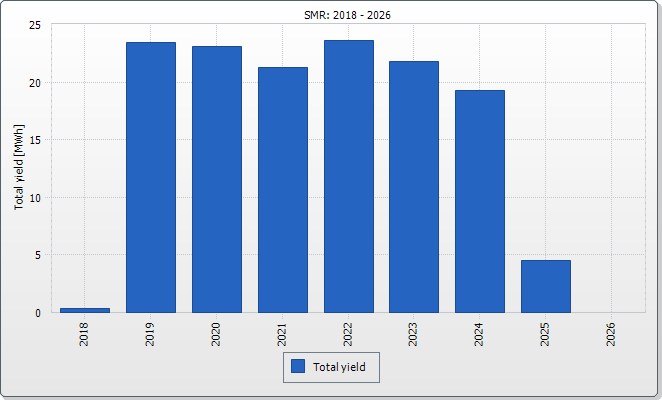Click the 2023 total yield bar

click(x=414, y=187)
